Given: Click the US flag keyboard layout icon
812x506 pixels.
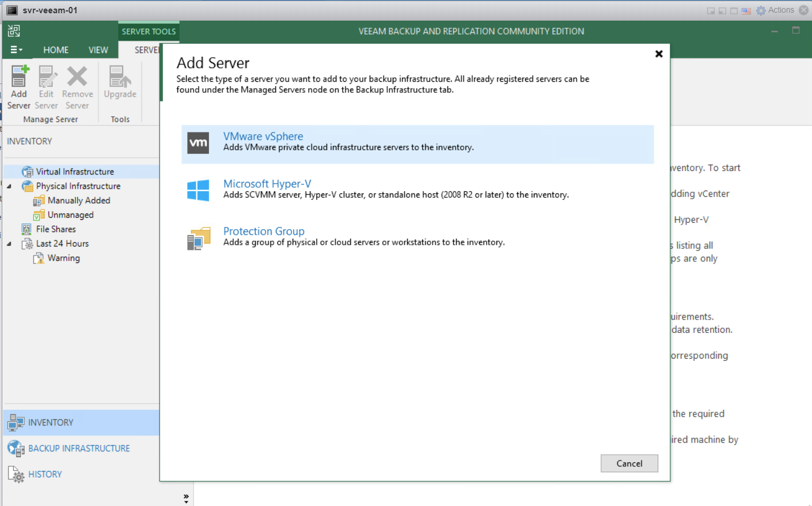Looking at the screenshot, I should point(746,11).
